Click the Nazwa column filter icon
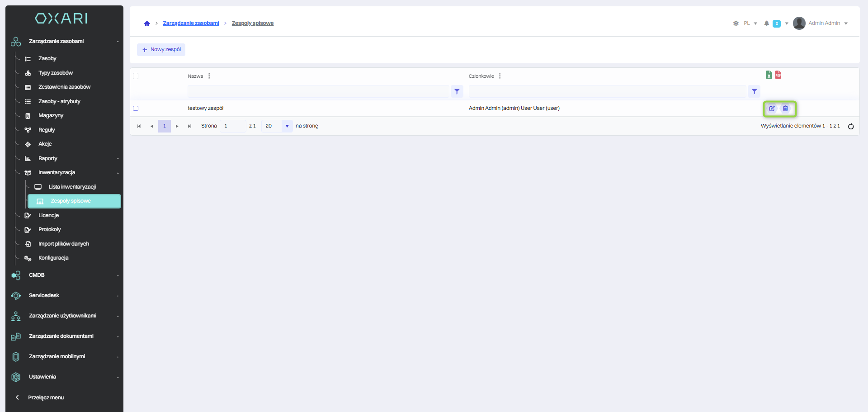This screenshot has width=868, height=412. (x=457, y=91)
